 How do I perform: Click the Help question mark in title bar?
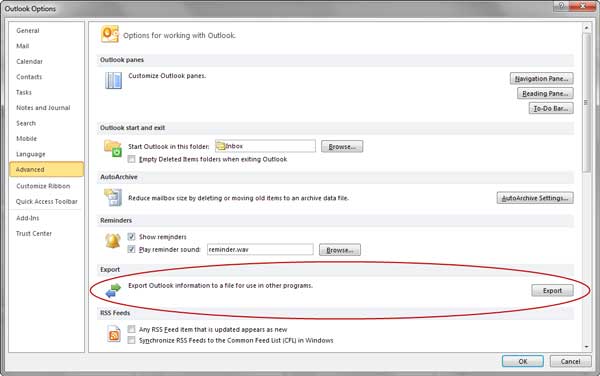click(x=561, y=5)
